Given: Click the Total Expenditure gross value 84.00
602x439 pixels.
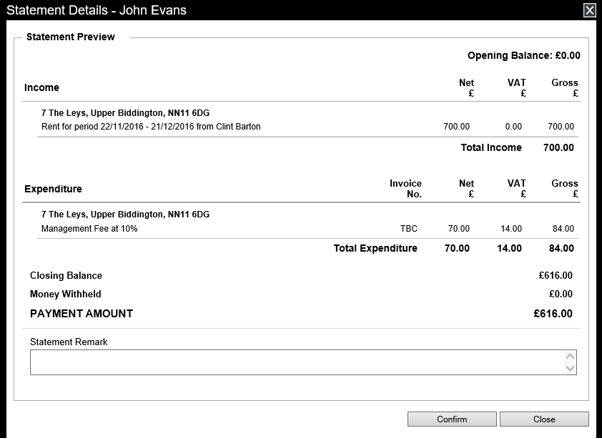Looking at the screenshot, I should point(561,248).
